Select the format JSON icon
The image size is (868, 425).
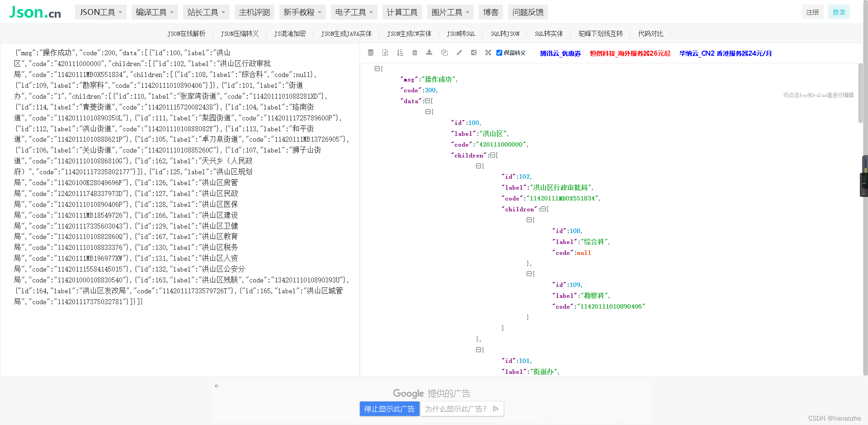point(370,53)
